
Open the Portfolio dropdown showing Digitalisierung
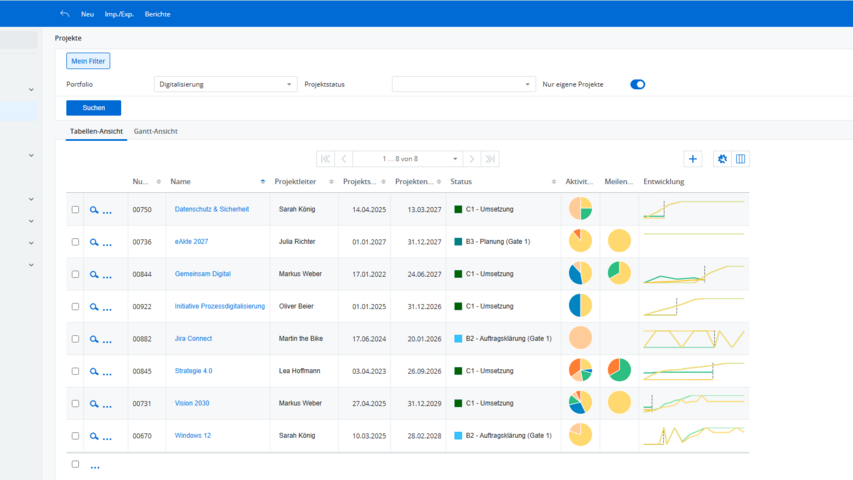tap(225, 85)
